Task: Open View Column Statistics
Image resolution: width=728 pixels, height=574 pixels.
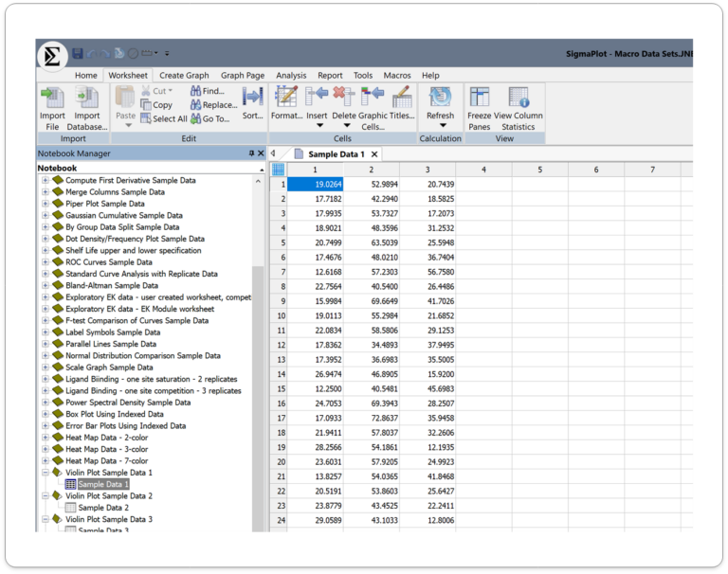Action: pyautogui.click(x=519, y=98)
